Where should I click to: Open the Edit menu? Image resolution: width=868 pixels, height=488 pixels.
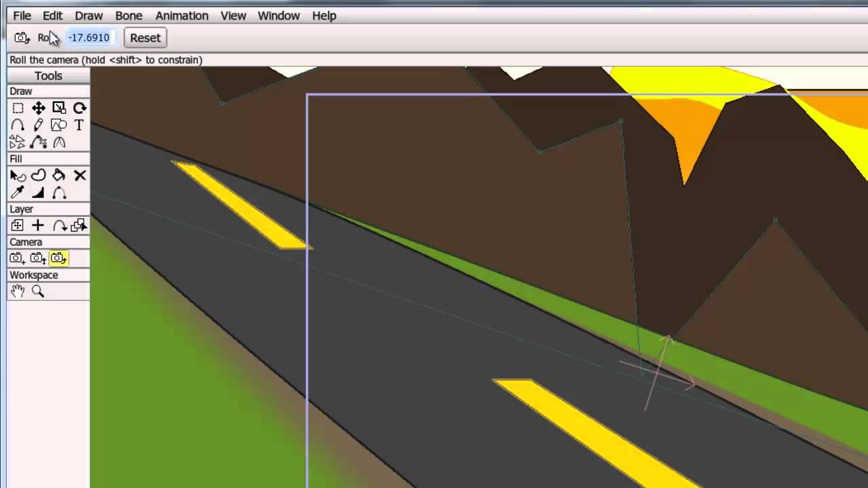coord(52,16)
